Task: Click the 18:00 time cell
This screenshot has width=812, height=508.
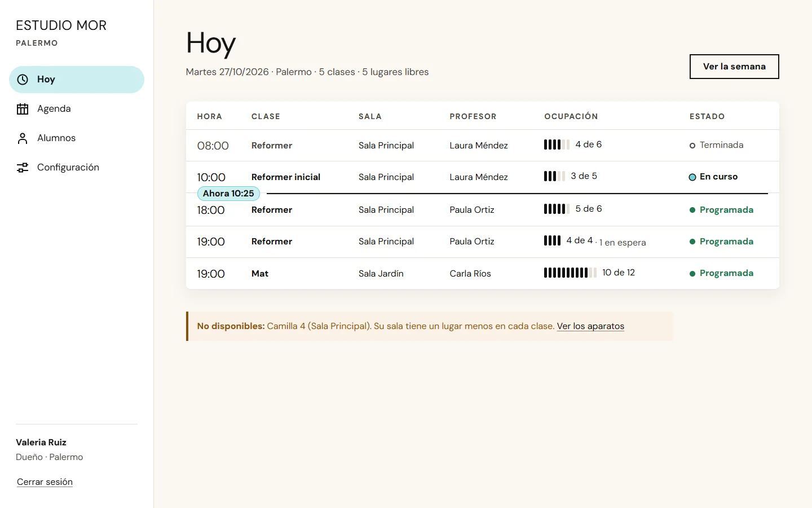Action: tap(211, 210)
